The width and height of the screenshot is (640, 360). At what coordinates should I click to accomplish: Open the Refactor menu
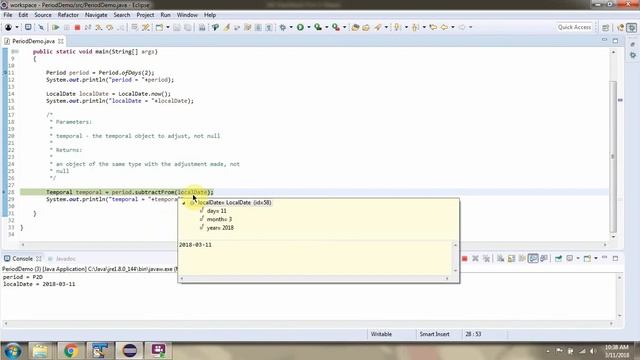pos(68,15)
